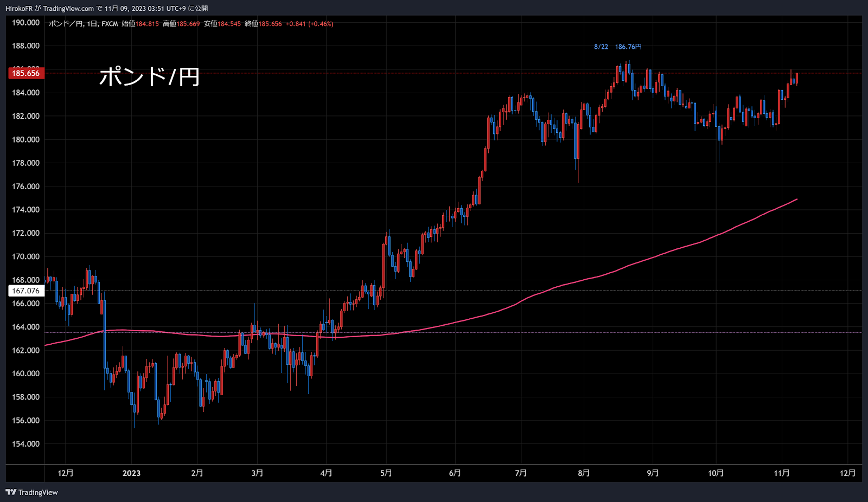Click the 高値 185.669 high value

tap(181, 24)
